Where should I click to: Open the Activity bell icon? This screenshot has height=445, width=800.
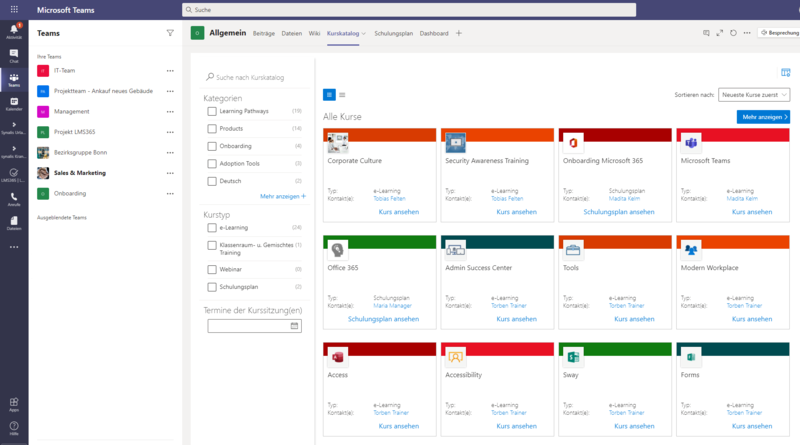click(14, 31)
